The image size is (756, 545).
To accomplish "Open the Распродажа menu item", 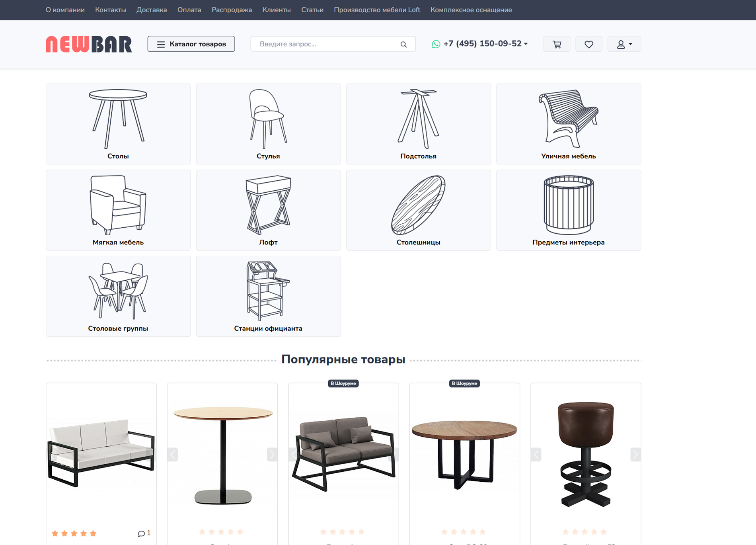I will coord(232,10).
